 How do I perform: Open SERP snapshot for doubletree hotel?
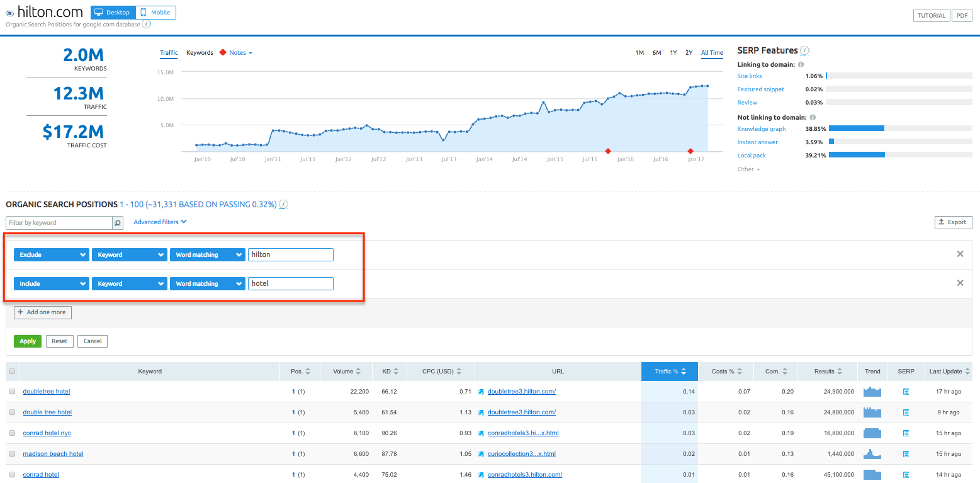tap(906, 392)
